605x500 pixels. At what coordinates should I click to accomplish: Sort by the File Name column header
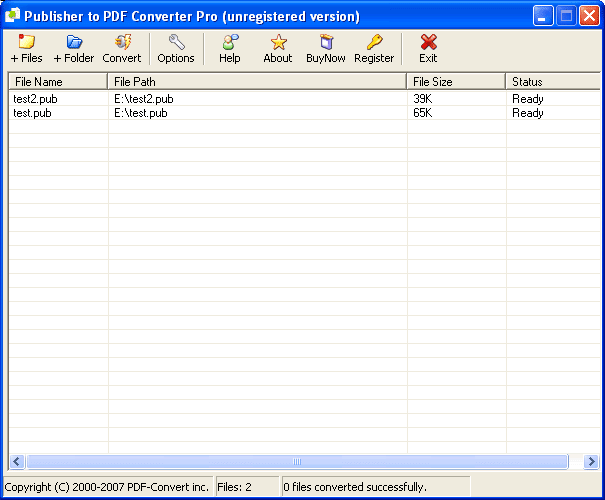click(x=58, y=82)
